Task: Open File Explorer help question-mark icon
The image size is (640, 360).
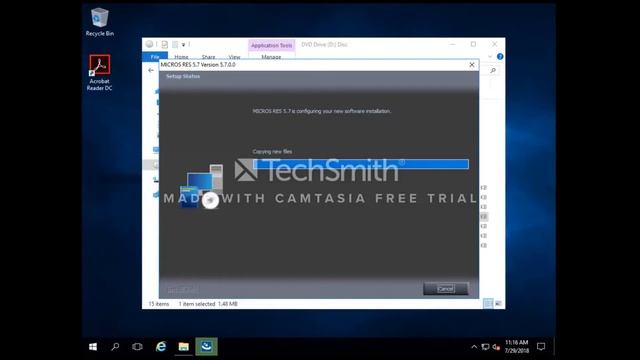Action: (500, 57)
